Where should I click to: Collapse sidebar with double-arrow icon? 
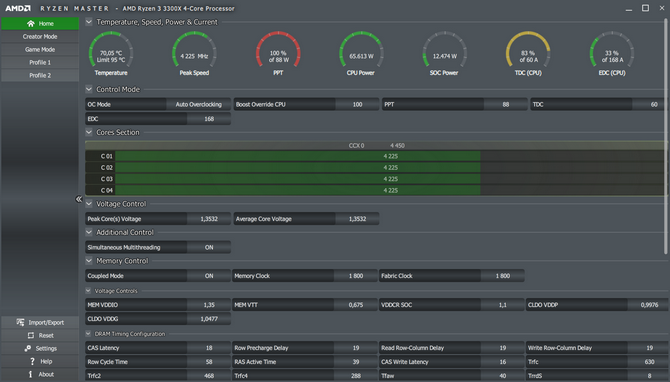pyautogui.click(x=79, y=199)
